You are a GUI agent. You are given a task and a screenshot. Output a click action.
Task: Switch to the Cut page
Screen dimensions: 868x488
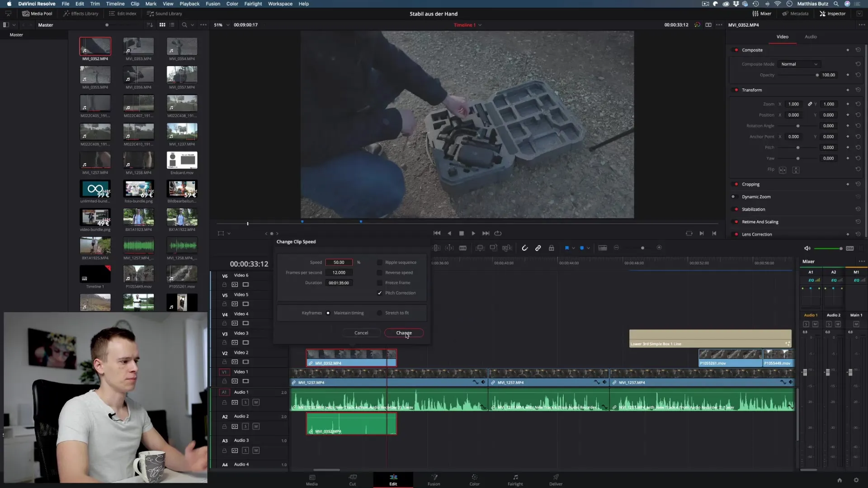[353, 480]
